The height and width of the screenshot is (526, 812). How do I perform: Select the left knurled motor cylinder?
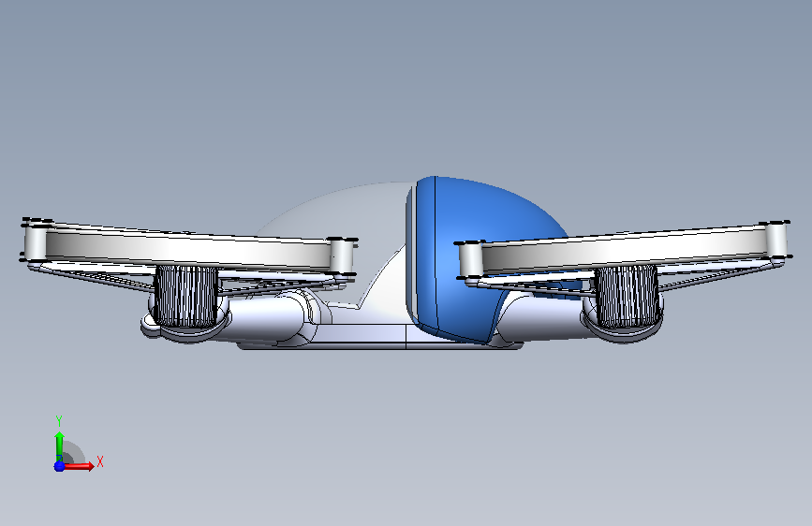tap(186, 296)
